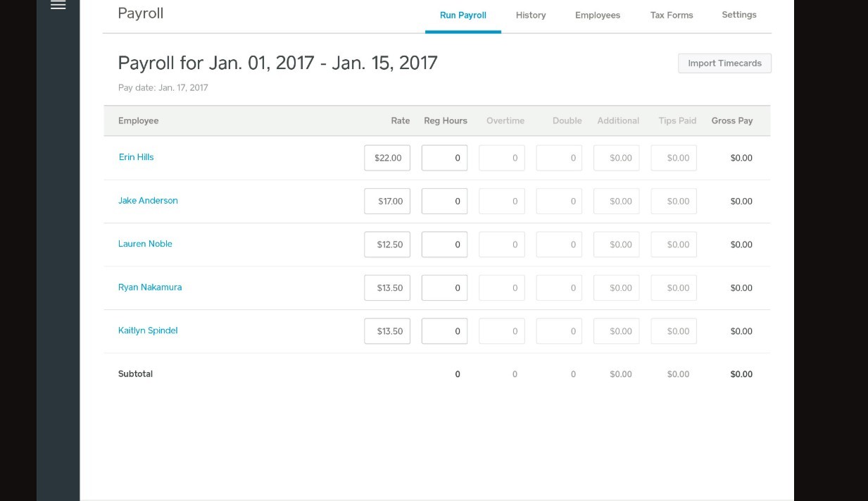Edit Kaitlyn Spindel's regular hours field
The image size is (868, 501).
coord(444,330)
